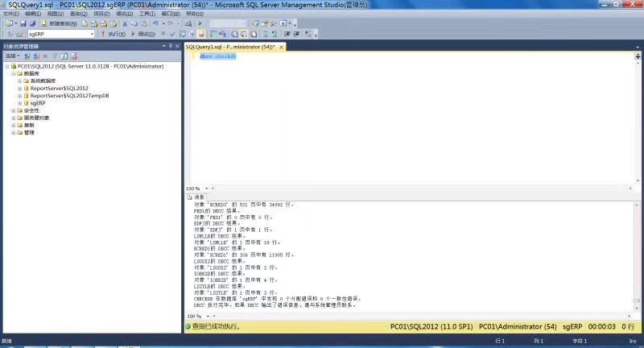Click the Save file floppy icon
This screenshot has height=348, width=644.
pos(23,23)
